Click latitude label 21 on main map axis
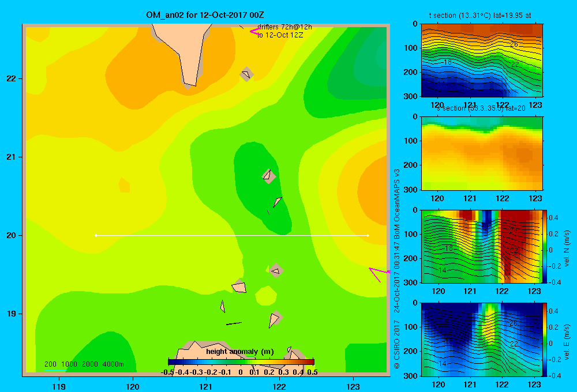 point(12,157)
